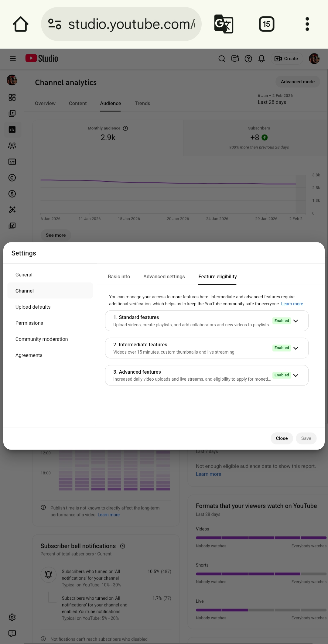The width and height of the screenshot is (328, 644).
Task: Select the Feature eligibility tab
Action: [217, 276]
